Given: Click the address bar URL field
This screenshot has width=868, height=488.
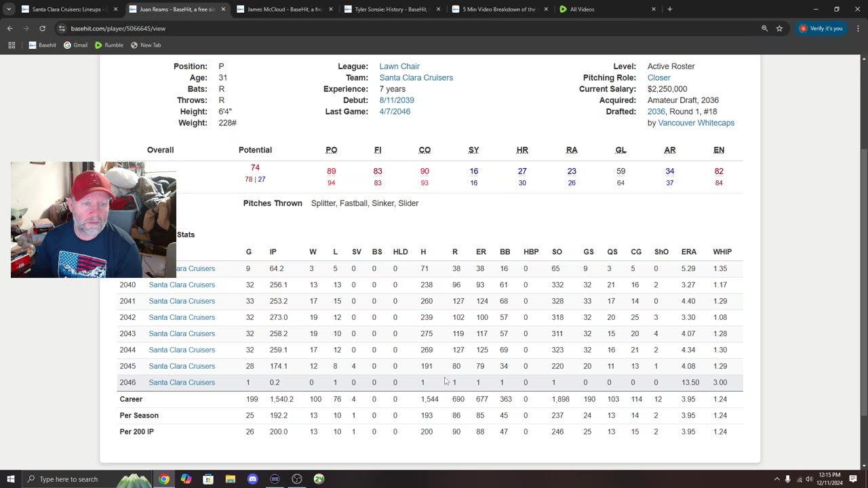Looking at the screenshot, I should pos(407,28).
